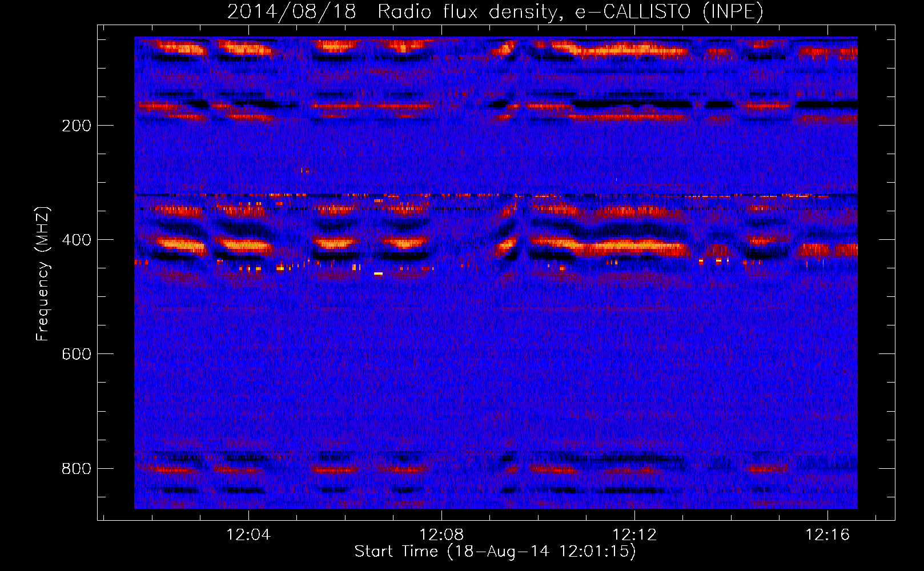
Task: Click the date '2014/08/18' in the title
Action: pyautogui.click(x=292, y=11)
